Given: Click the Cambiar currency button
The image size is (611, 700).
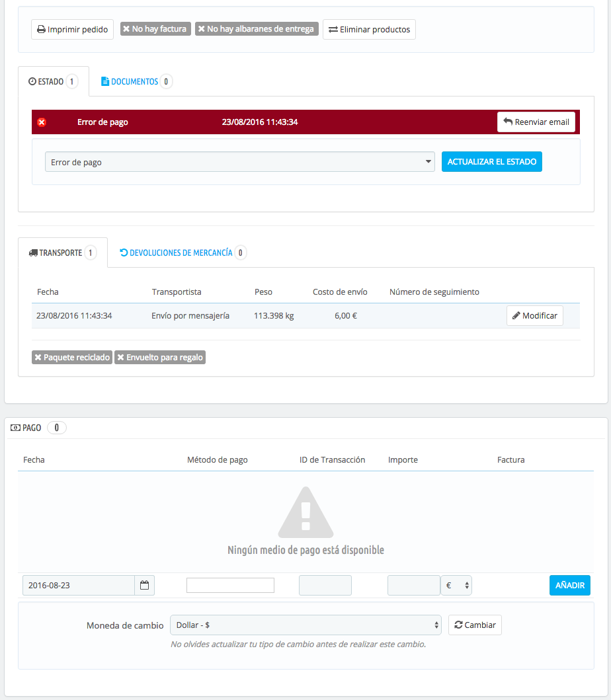Looking at the screenshot, I should point(475,625).
